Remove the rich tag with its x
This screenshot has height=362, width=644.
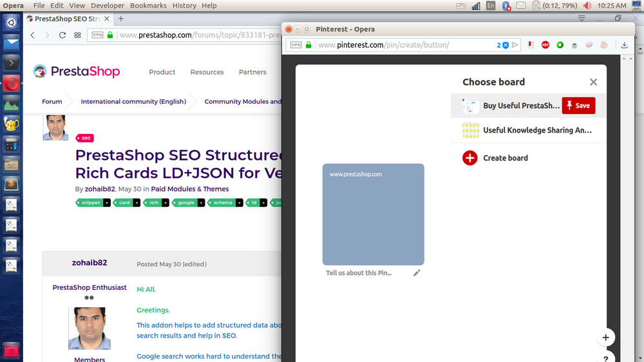pos(165,202)
